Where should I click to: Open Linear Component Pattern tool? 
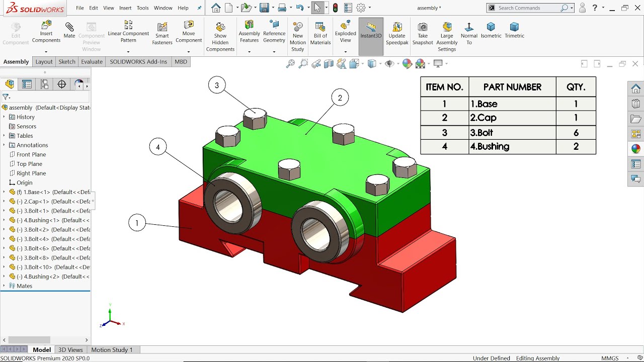click(x=128, y=31)
